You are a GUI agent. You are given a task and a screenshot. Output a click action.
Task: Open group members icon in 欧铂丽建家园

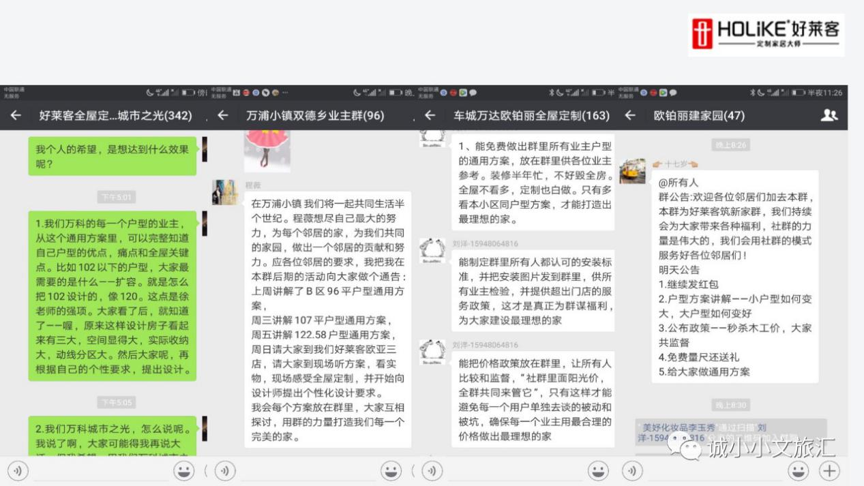tap(829, 115)
